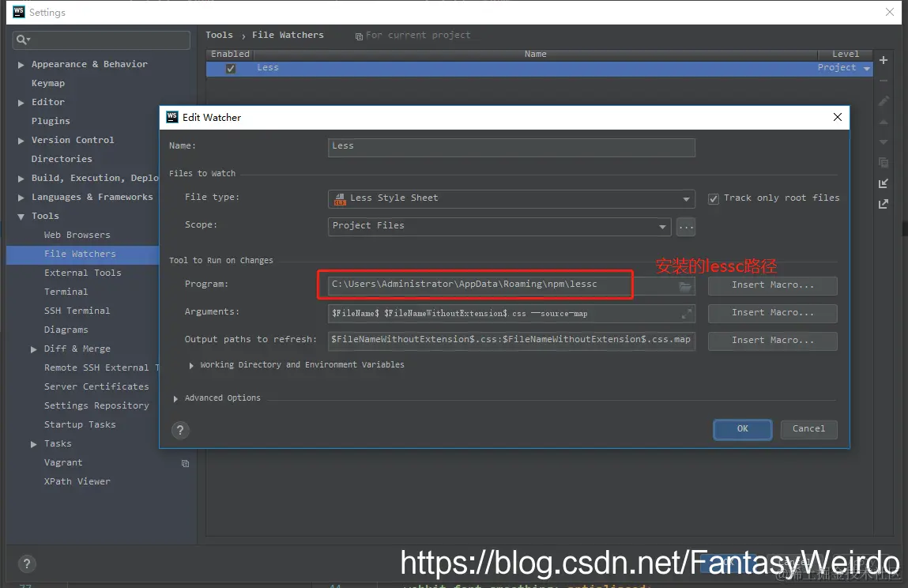Viewport: 908px width, 588px height.
Task: Click the copy watcher icon
Action: click(x=883, y=163)
